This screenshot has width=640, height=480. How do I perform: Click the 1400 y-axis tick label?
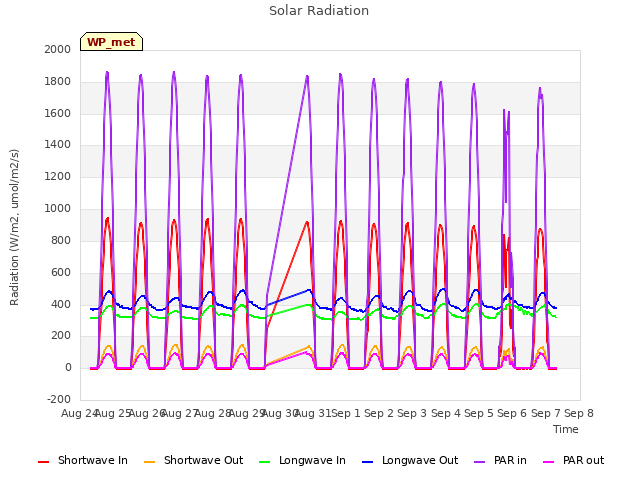[x=58, y=144]
